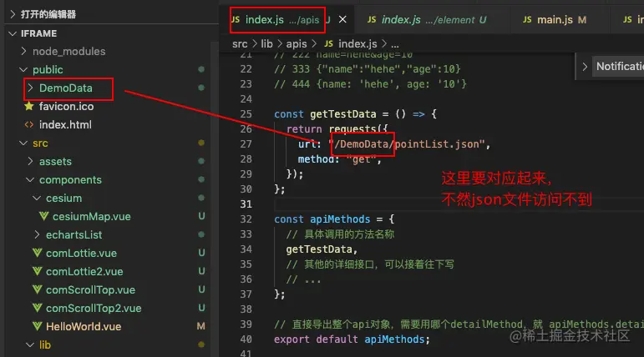
Task: Click the breadcrumb ellipsis symbol
Action: [x=395, y=45]
